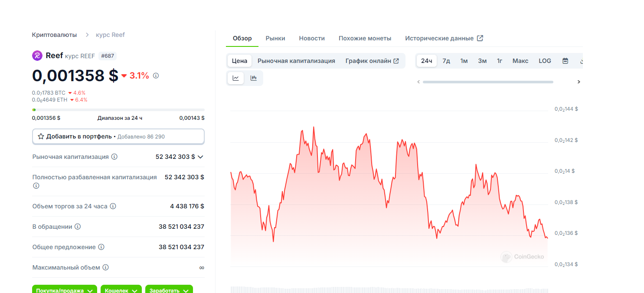Click the horizontal scrollbar above chart

(x=488, y=82)
